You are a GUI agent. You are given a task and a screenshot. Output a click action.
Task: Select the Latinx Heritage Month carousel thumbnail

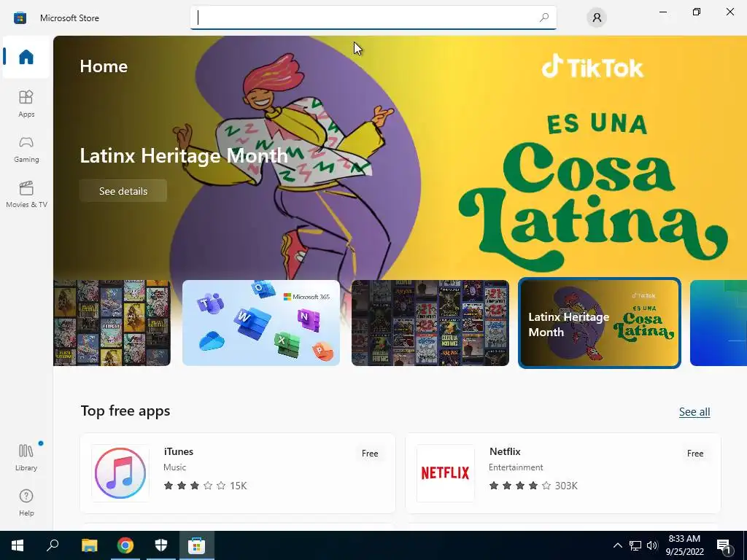pos(600,323)
